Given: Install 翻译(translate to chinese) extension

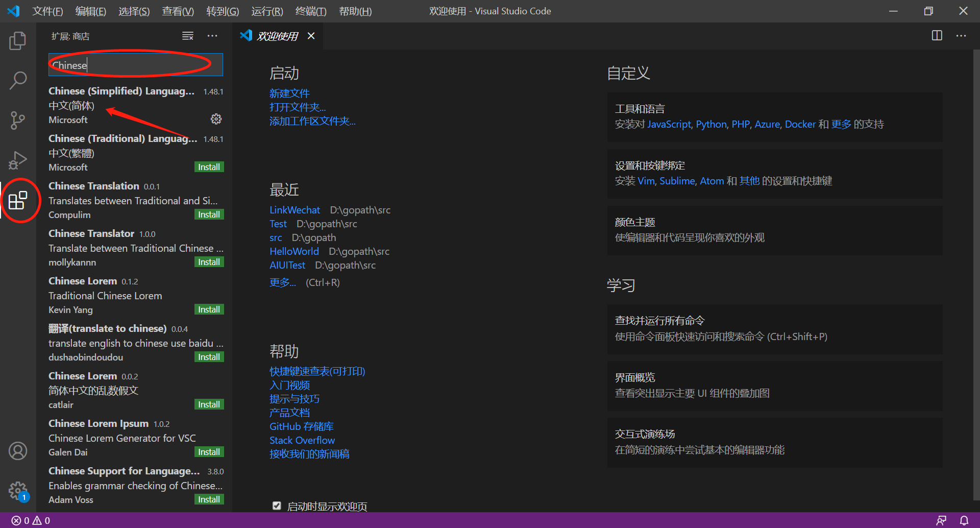Looking at the screenshot, I should coord(209,357).
